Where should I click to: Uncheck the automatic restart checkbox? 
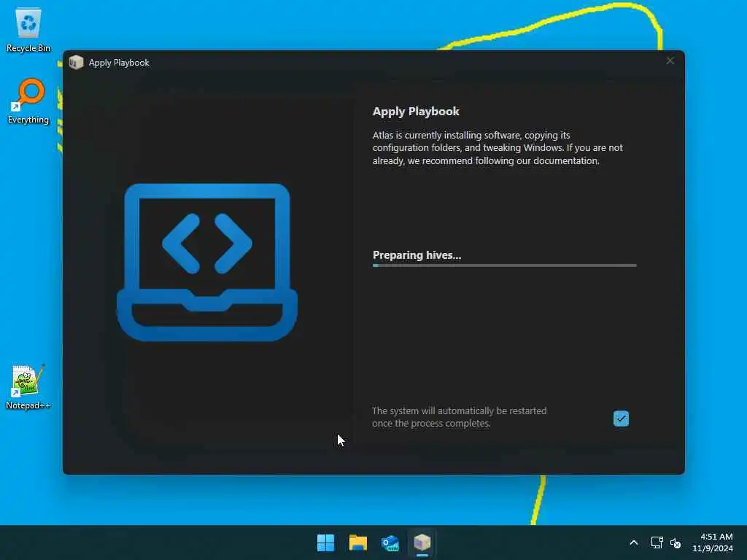click(x=621, y=419)
